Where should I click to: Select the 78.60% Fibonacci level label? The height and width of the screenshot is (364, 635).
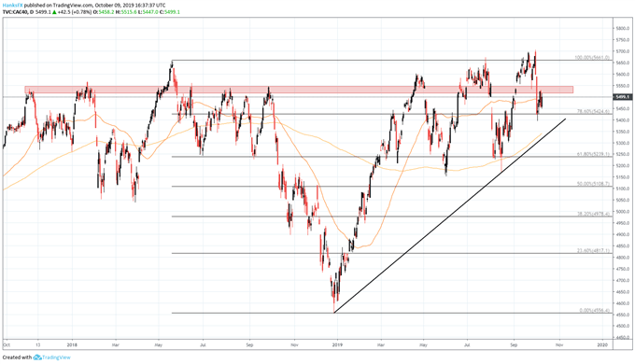click(593, 111)
